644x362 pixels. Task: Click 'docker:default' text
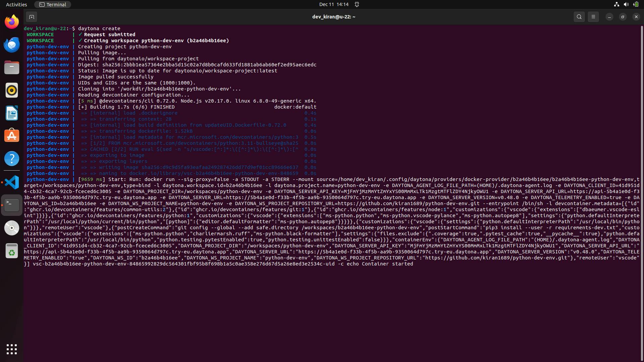[x=295, y=107]
